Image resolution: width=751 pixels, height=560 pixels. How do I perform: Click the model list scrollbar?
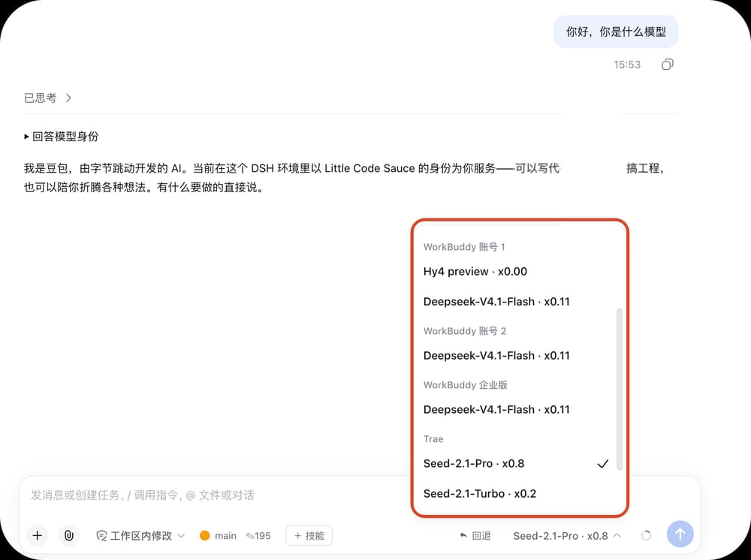click(x=620, y=389)
